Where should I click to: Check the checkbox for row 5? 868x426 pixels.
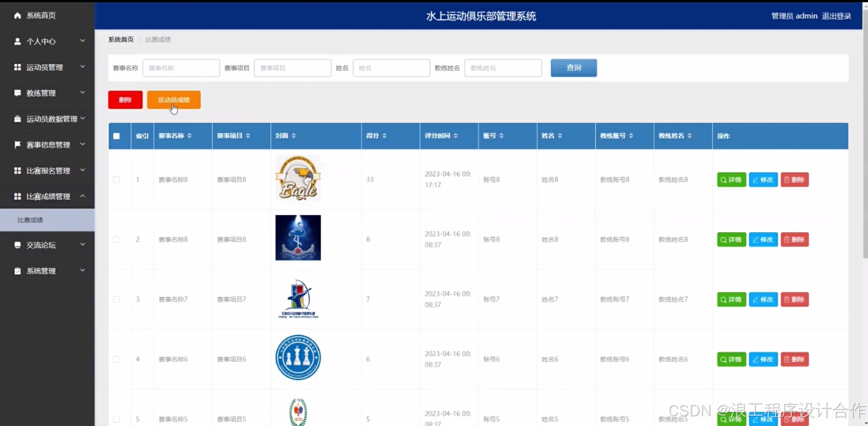(117, 419)
